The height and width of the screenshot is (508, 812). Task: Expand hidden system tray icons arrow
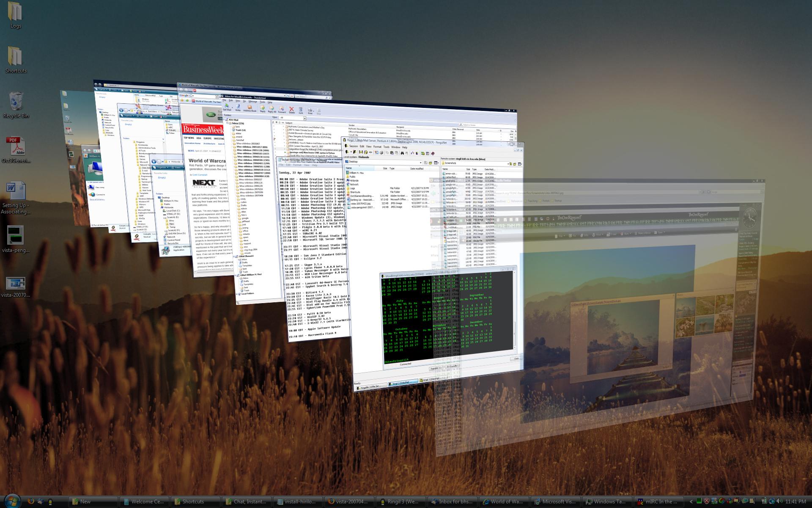(x=691, y=501)
